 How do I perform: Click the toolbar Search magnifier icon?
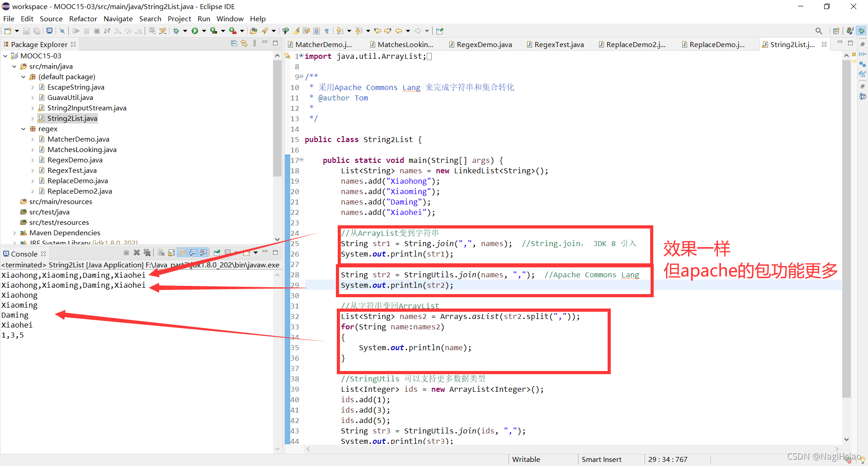819,31
